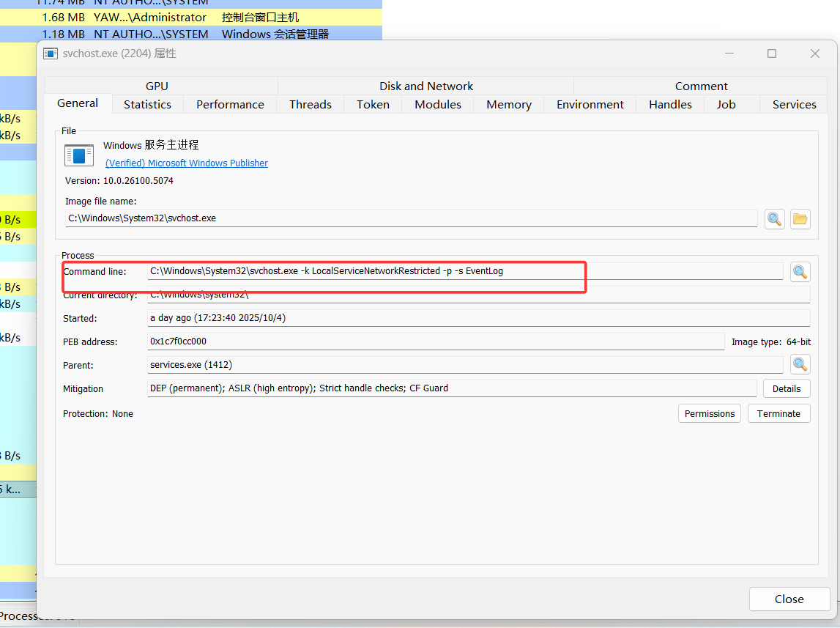Screen dimensions: 840x628
Task: Click the Protection: None text
Action: tap(98, 414)
